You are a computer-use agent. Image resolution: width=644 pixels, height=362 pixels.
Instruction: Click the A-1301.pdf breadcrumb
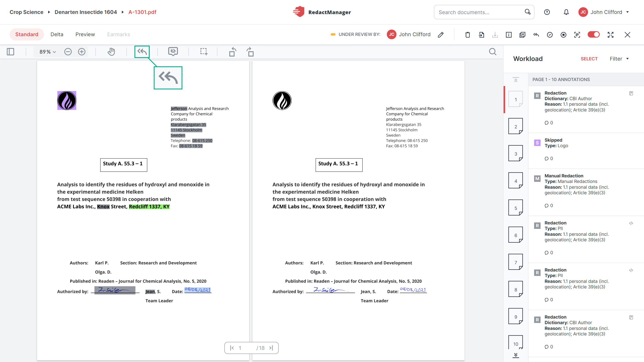(x=142, y=12)
